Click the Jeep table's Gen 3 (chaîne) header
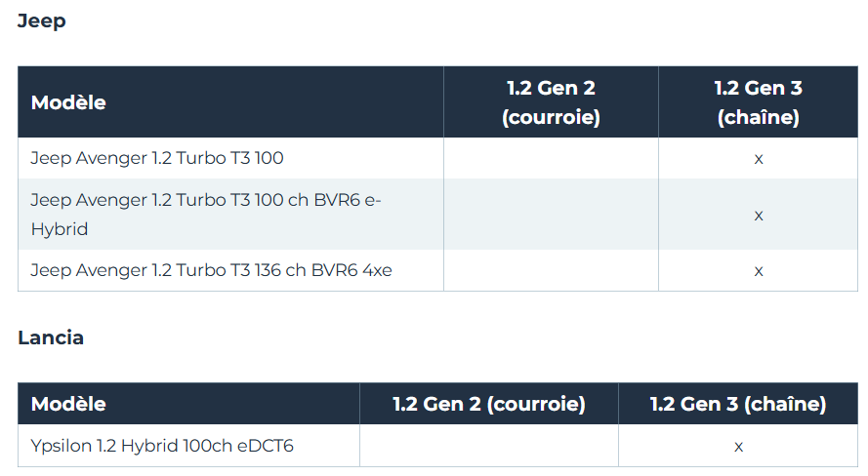868x476 pixels. [758, 102]
